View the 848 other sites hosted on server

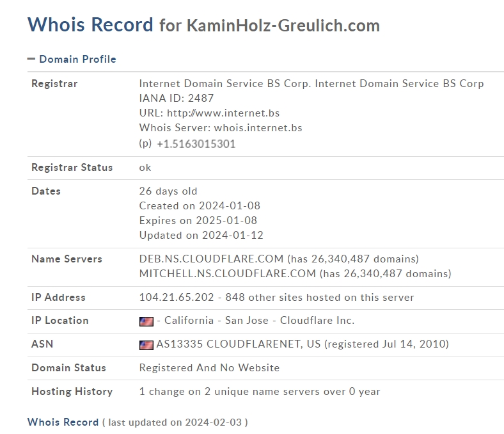click(x=320, y=297)
